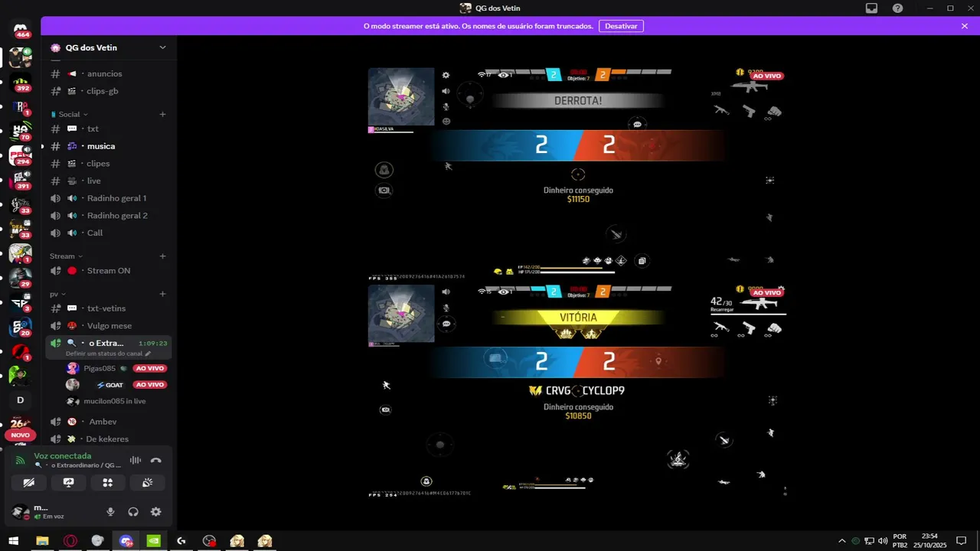Open the server with 20 badge
This screenshot has width=980, height=551.
click(x=21, y=328)
